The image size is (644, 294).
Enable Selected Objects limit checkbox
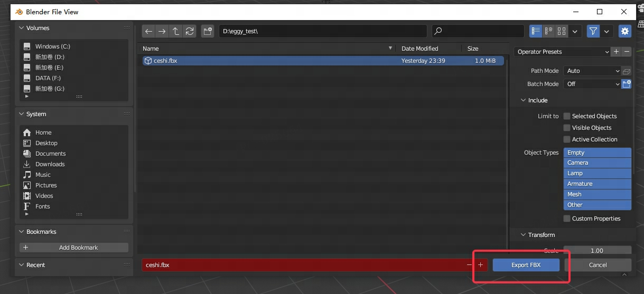(567, 116)
